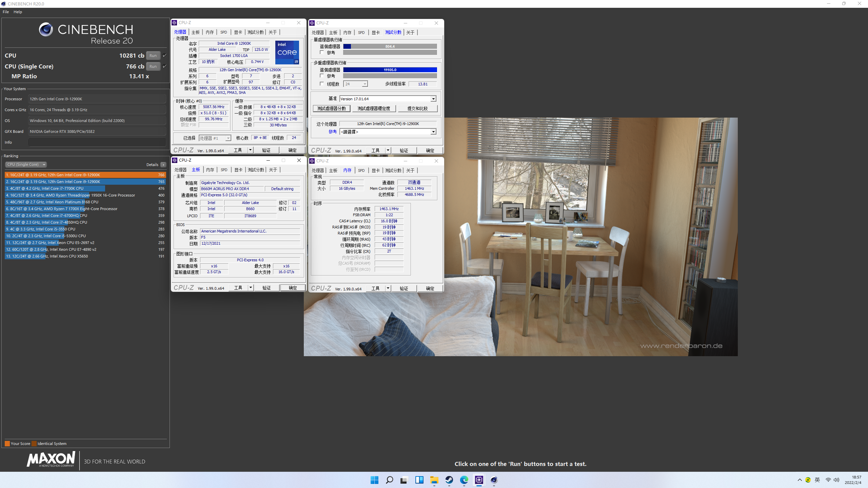Viewport: 868px width, 488px height.
Task: Check the thread count checkbox in CPU-Z benchmark
Action: pos(322,84)
